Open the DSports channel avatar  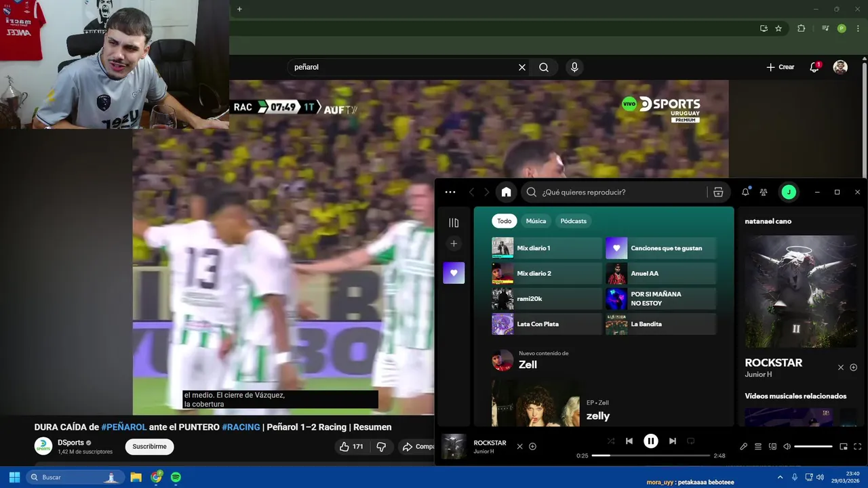point(43,447)
